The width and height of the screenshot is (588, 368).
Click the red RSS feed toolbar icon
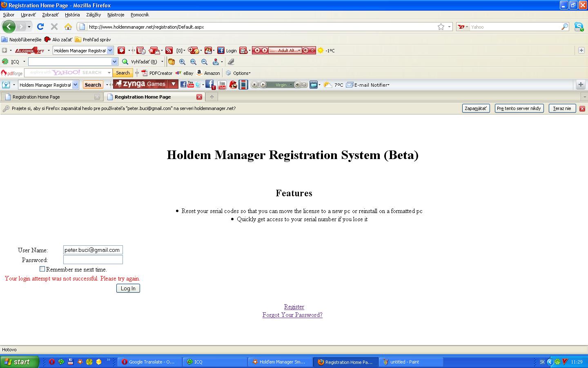pyautogui.click(x=169, y=51)
